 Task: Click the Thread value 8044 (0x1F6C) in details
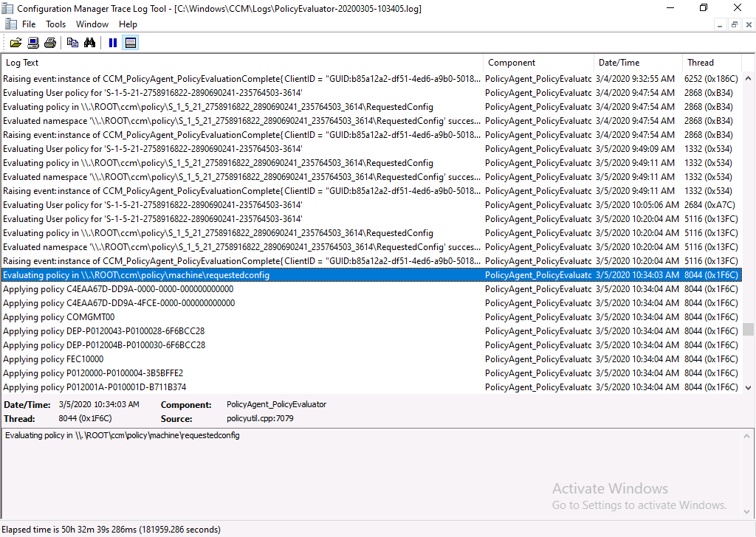point(86,418)
